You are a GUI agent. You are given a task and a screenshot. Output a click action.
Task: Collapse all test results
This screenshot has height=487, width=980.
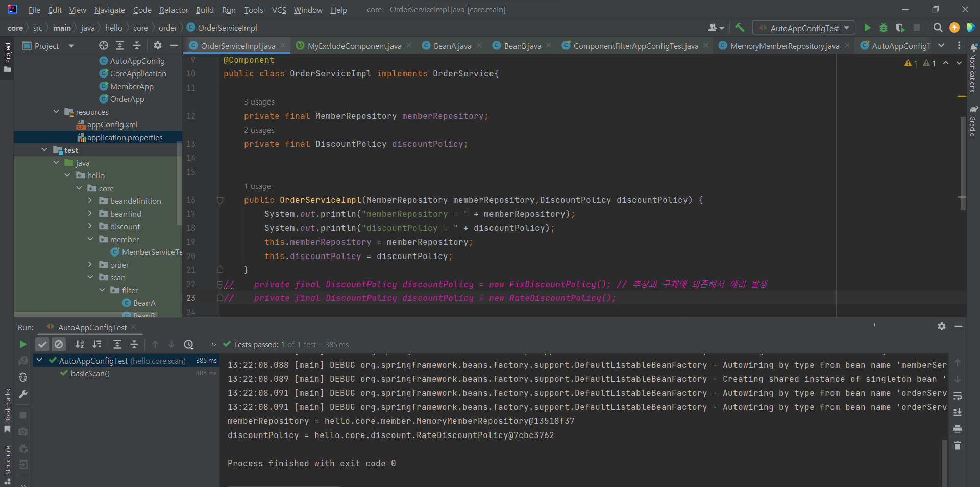134,344
